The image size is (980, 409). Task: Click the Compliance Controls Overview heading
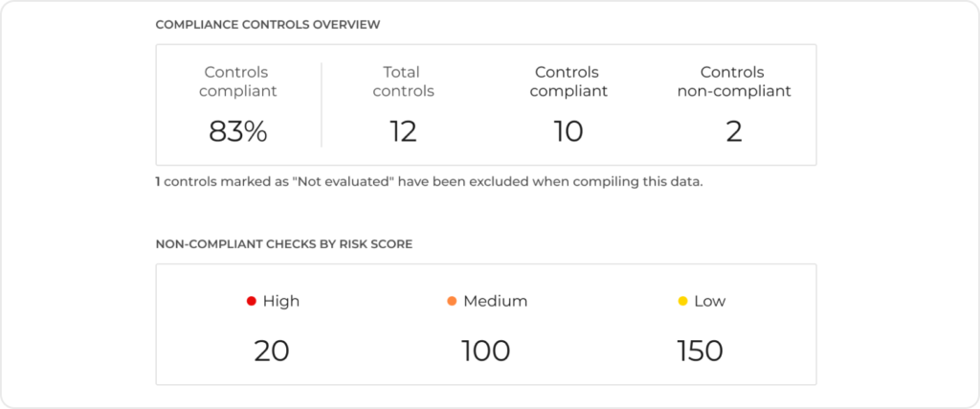pos(268,25)
